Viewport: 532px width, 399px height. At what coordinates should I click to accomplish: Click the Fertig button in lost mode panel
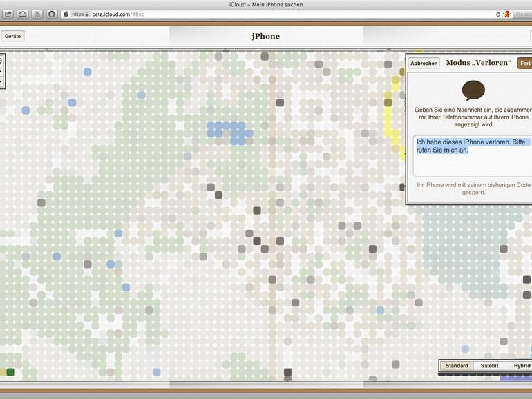tap(525, 63)
